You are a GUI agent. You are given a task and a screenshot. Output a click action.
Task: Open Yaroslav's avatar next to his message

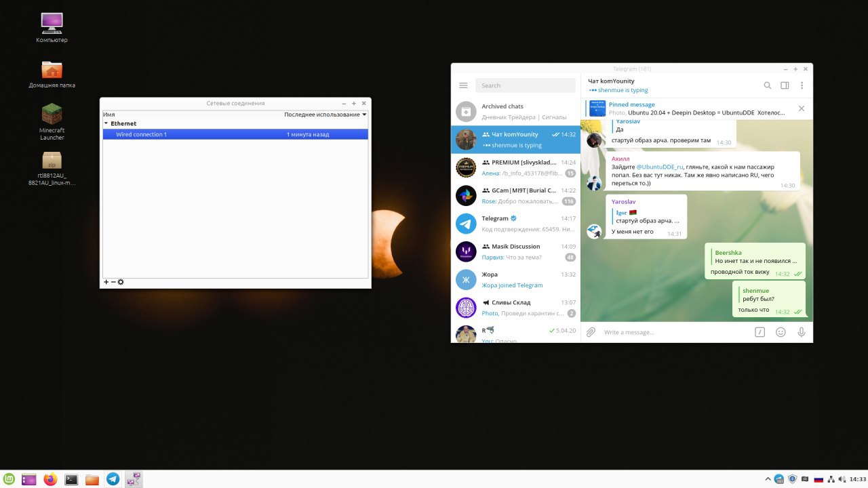click(x=595, y=231)
